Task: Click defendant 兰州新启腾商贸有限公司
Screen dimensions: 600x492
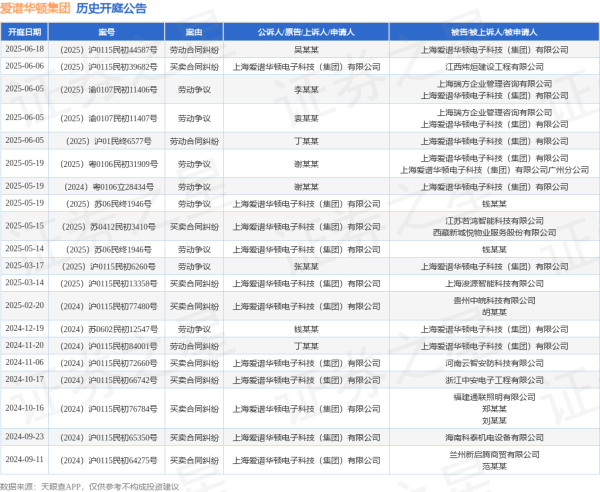Action: [494, 455]
